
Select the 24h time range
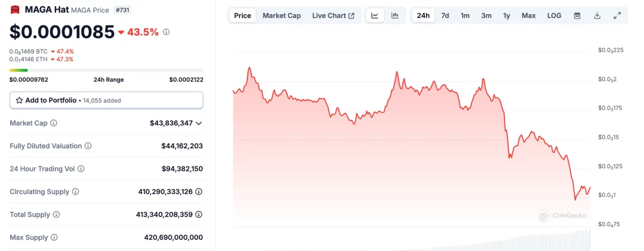tap(423, 16)
